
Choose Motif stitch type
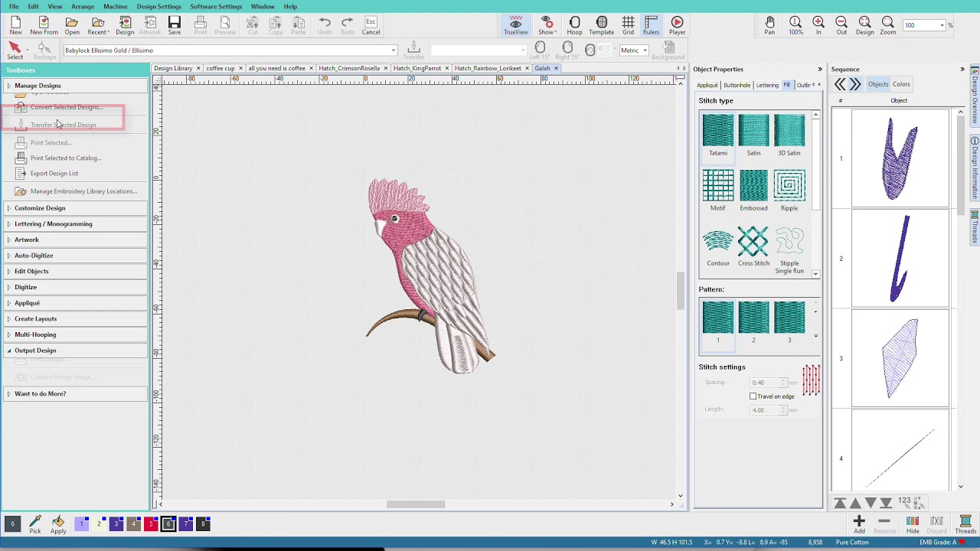coord(718,191)
